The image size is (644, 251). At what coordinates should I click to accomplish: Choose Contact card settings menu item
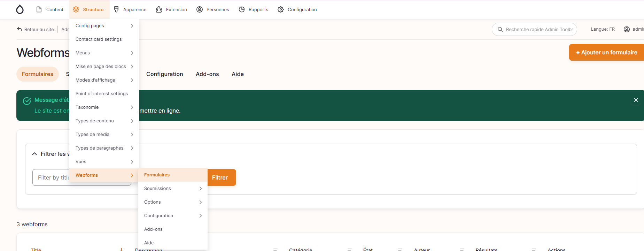pyautogui.click(x=99, y=39)
